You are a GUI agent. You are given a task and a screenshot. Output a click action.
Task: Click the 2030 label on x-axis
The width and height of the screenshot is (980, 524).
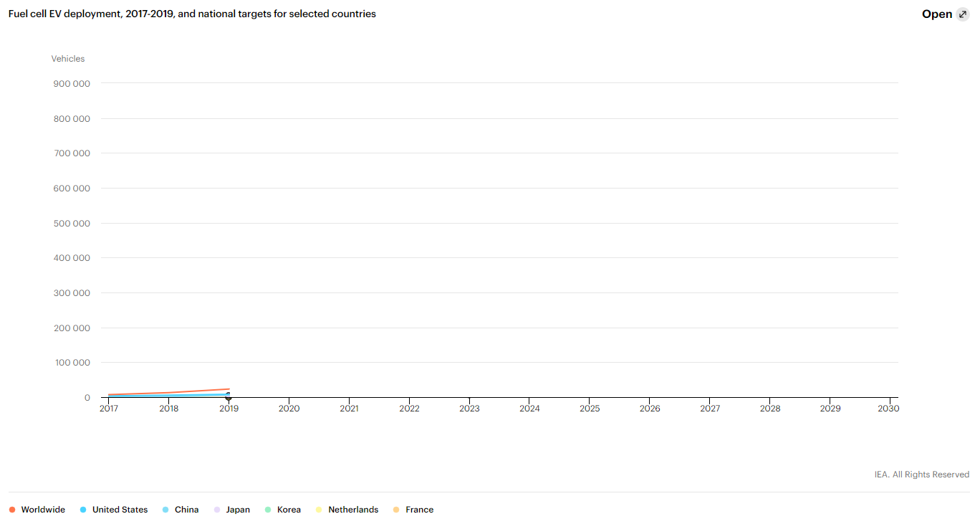(889, 409)
